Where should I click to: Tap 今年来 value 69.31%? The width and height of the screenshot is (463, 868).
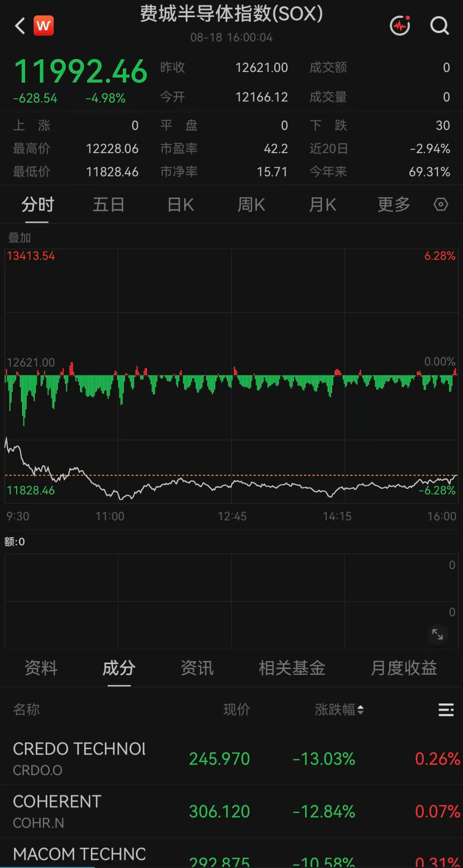(x=430, y=172)
